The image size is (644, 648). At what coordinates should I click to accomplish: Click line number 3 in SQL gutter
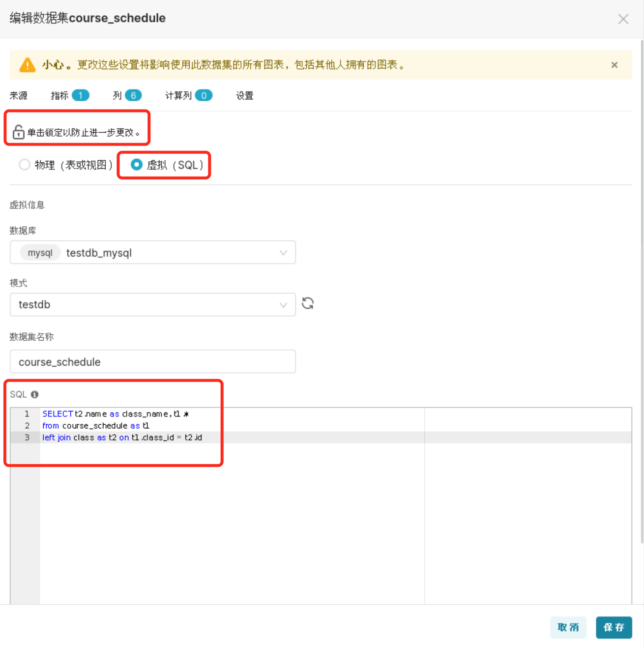pos(27,438)
